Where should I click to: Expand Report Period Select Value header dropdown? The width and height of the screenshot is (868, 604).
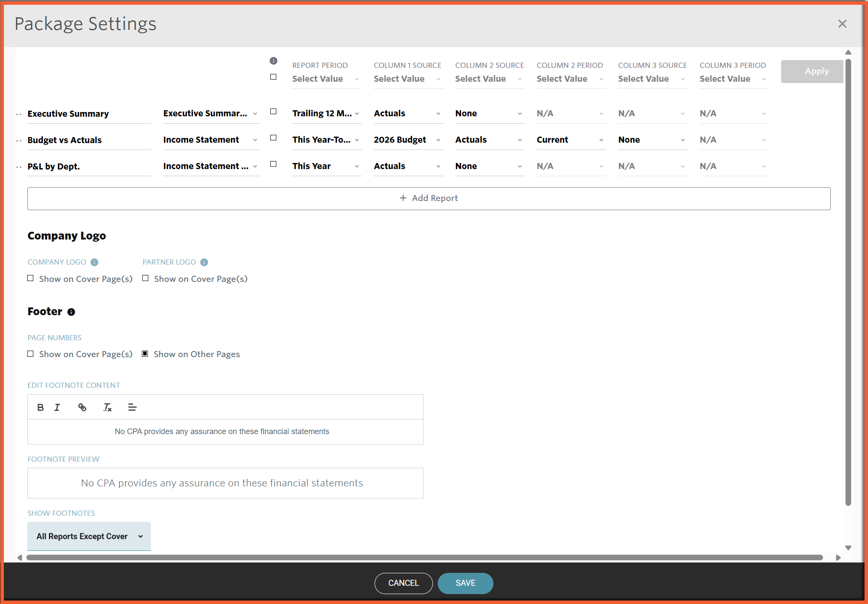point(327,79)
